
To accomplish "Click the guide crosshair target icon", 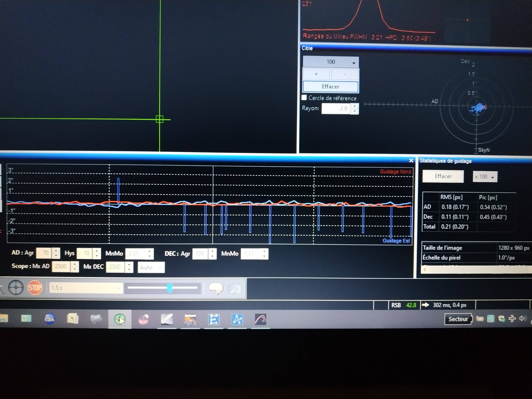I will 16,287.
